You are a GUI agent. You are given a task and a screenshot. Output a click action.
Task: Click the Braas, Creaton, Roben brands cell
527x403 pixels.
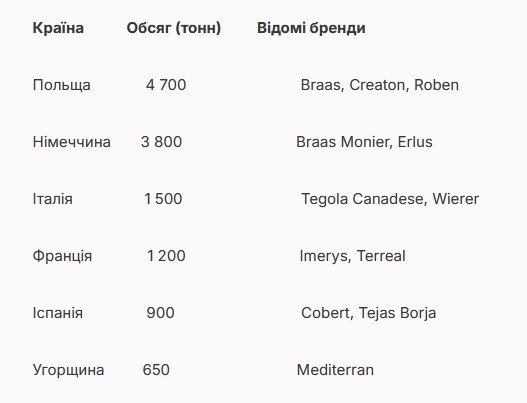380,85
